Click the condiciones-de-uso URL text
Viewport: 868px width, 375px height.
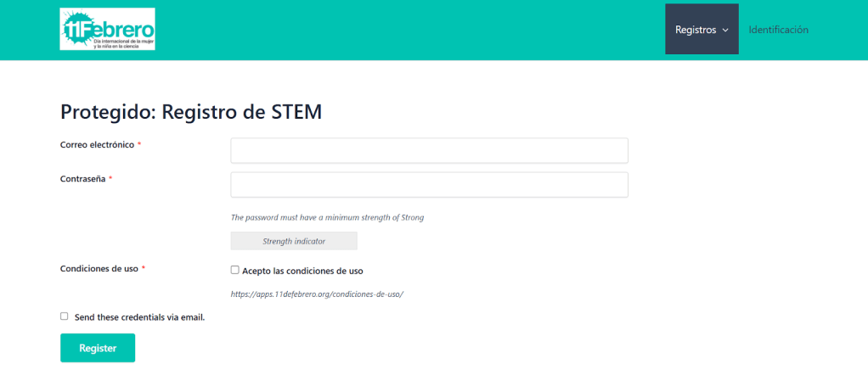click(317, 294)
